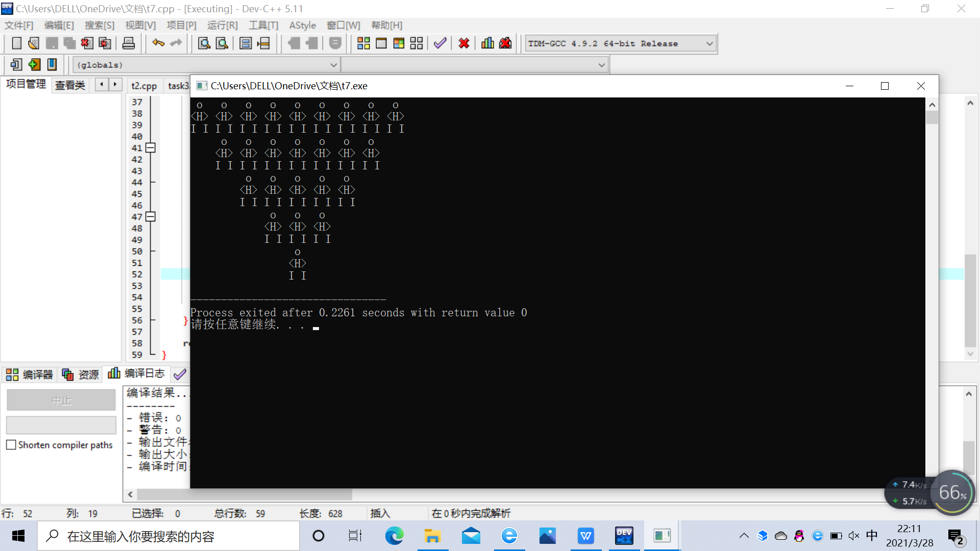980x551 pixels.
Task: Toggle Shorten compiler paths checkbox
Action: coord(11,445)
